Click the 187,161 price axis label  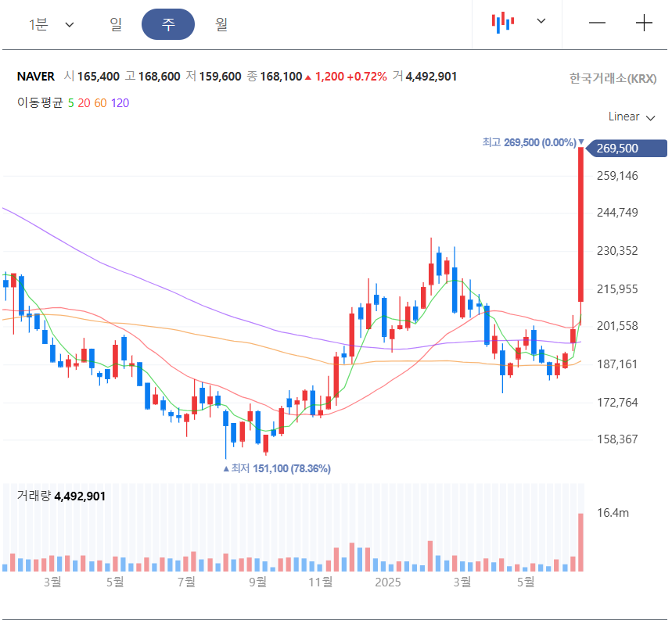point(617,364)
